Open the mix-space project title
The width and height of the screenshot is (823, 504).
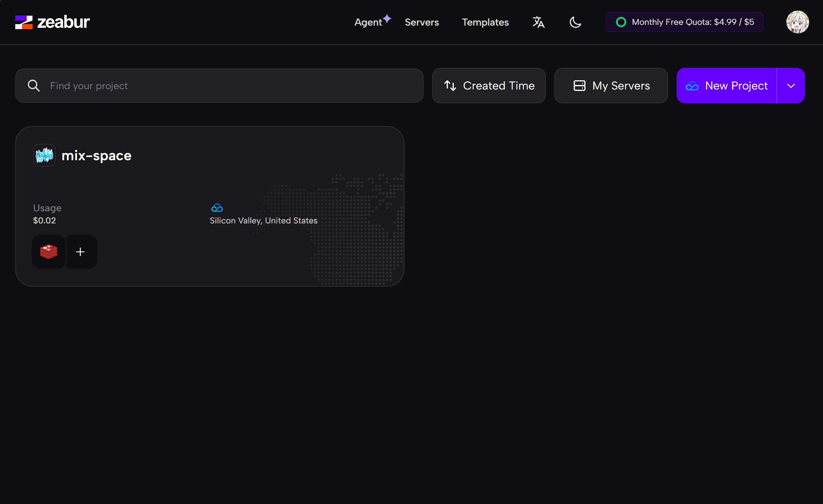pos(97,156)
